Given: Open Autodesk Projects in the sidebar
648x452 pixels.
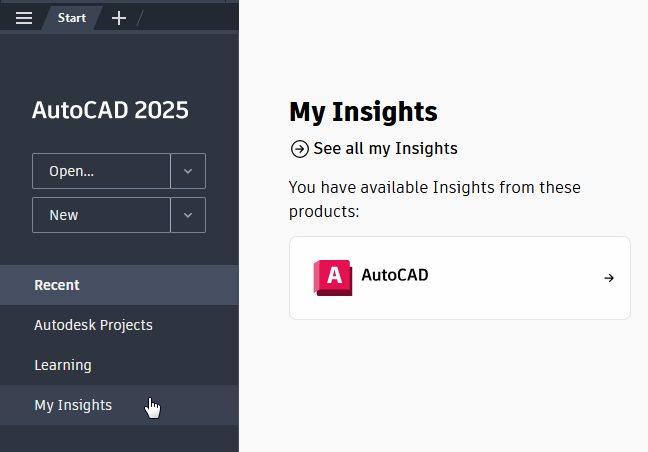Looking at the screenshot, I should click(x=93, y=325).
